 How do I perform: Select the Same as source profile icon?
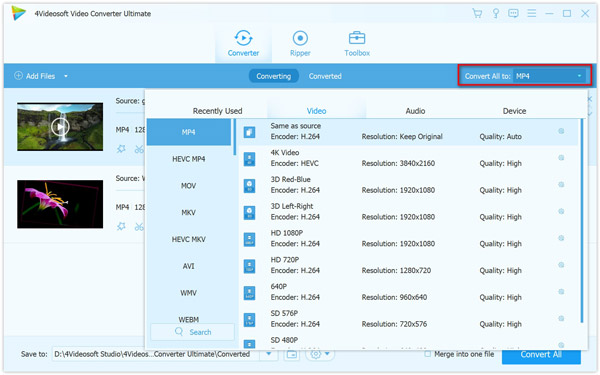point(249,132)
